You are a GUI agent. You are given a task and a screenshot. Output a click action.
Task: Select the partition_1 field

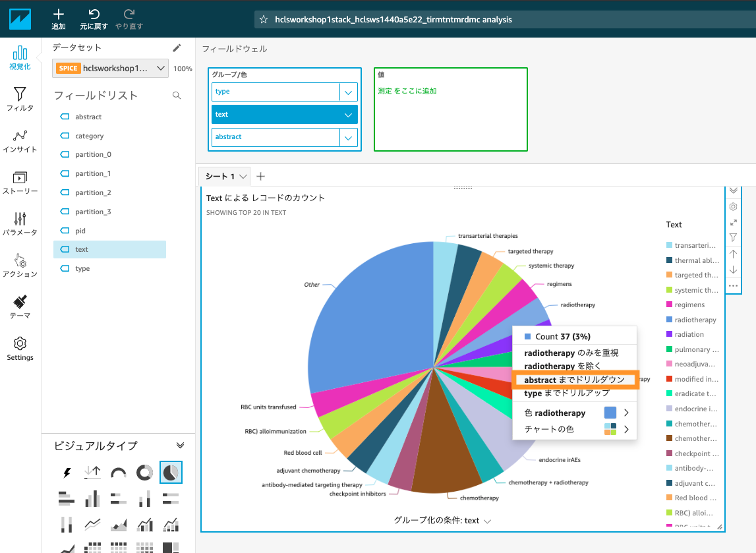pos(109,173)
